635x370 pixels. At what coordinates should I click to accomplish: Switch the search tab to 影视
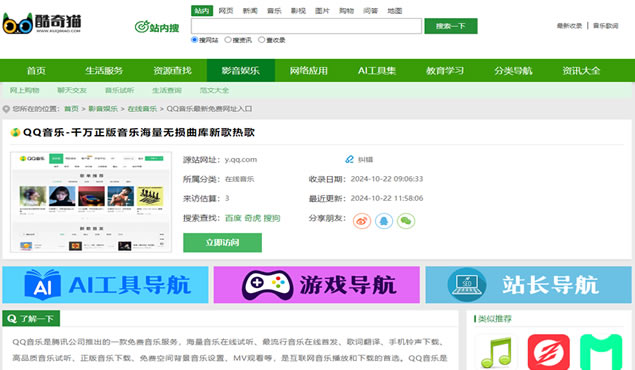(298, 11)
